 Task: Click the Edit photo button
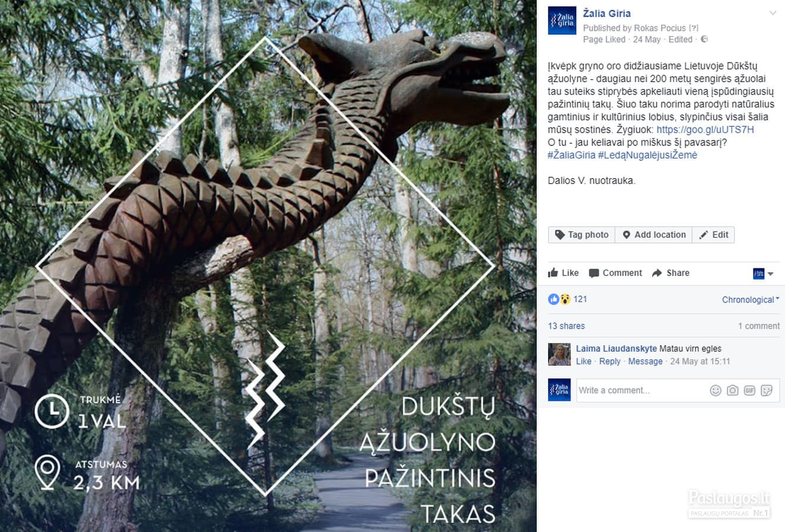point(713,235)
